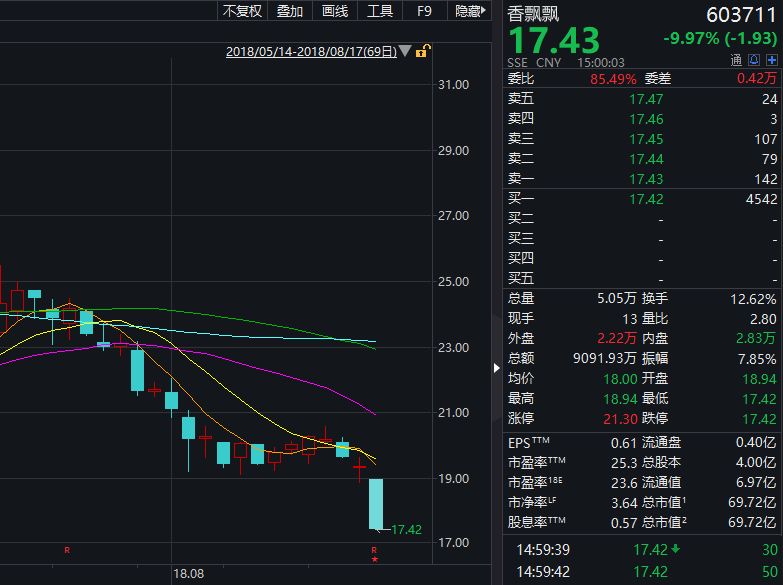The height and width of the screenshot is (585, 783).
Task: Click the 市净率 LF value 3.64
Action: [x=624, y=503]
